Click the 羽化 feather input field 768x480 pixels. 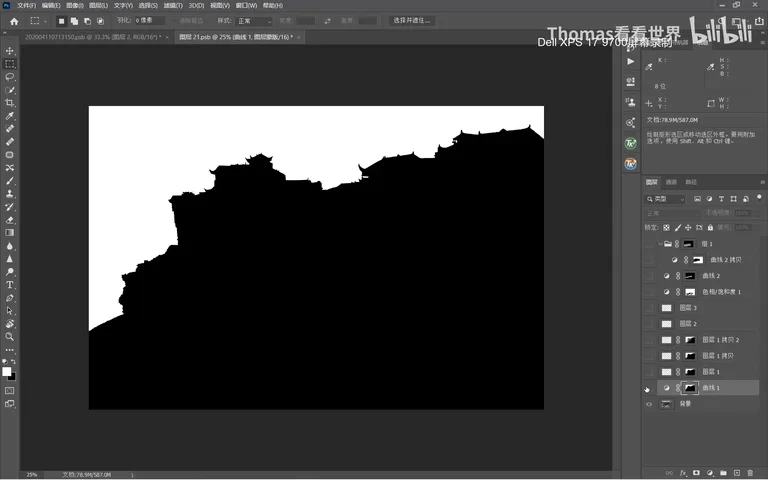tap(149, 21)
